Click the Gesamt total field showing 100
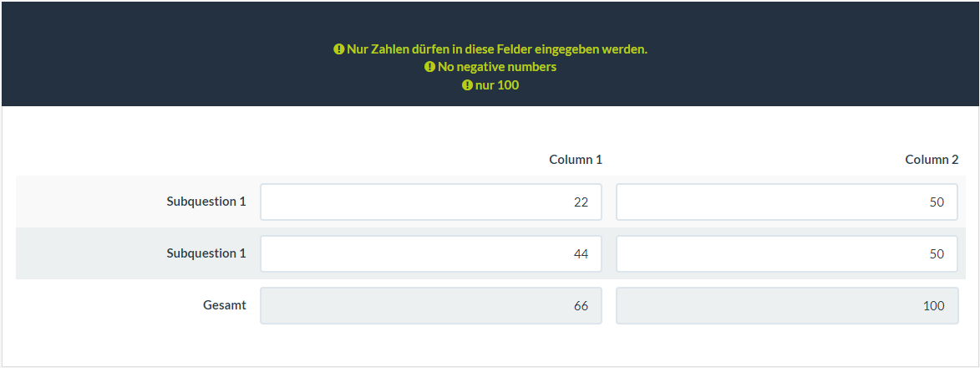This screenshot has height=368, width=980. (787, 306)
